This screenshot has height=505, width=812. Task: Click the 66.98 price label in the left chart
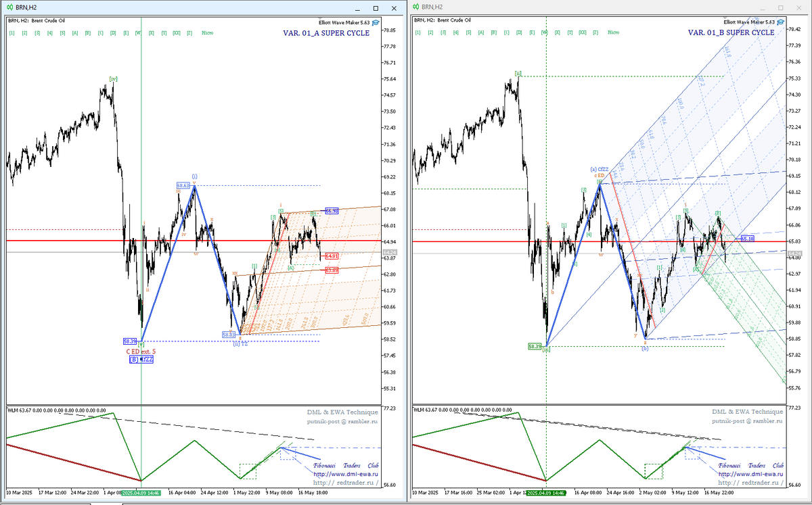(x=332, y=211)
